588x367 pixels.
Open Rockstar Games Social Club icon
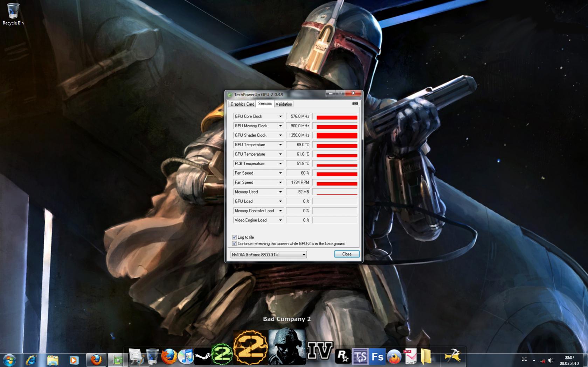(343, 357)
